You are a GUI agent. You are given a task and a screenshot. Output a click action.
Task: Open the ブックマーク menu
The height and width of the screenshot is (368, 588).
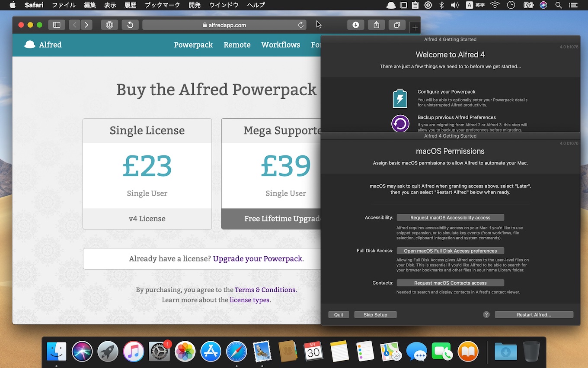163,5
